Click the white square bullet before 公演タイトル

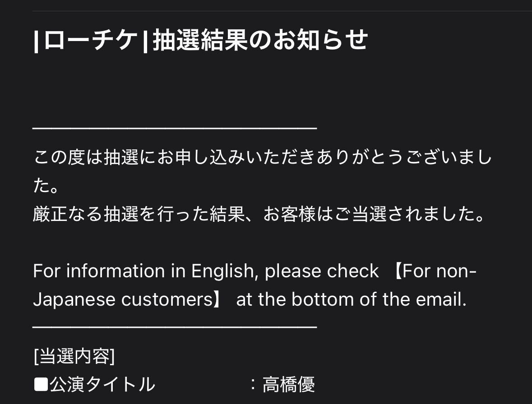(41, 385)
